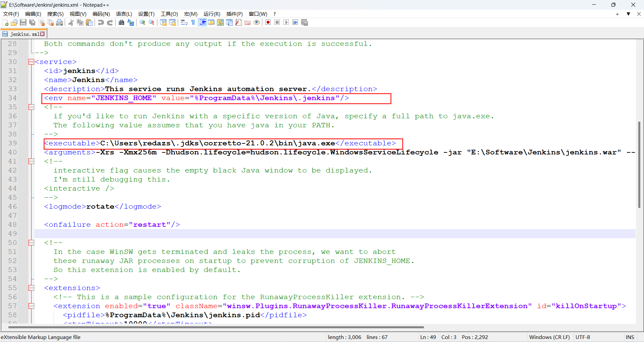This screenshot has width=644, height=342.
Task: Toggle the indent guide toolbar button
Action: coord(203,22)
